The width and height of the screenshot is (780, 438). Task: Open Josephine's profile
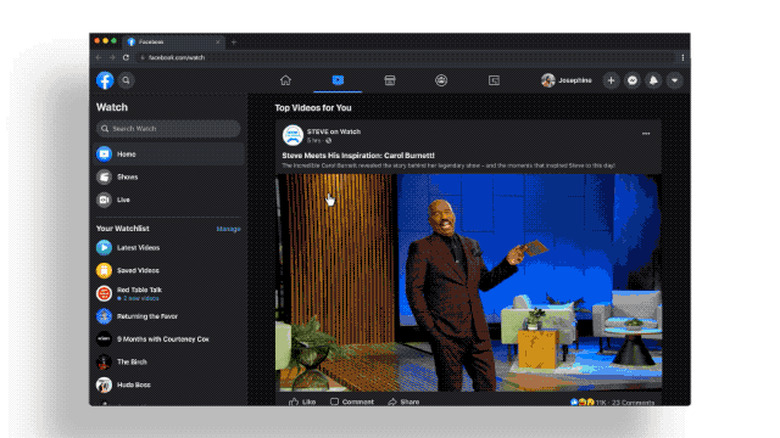coord(567,80)
